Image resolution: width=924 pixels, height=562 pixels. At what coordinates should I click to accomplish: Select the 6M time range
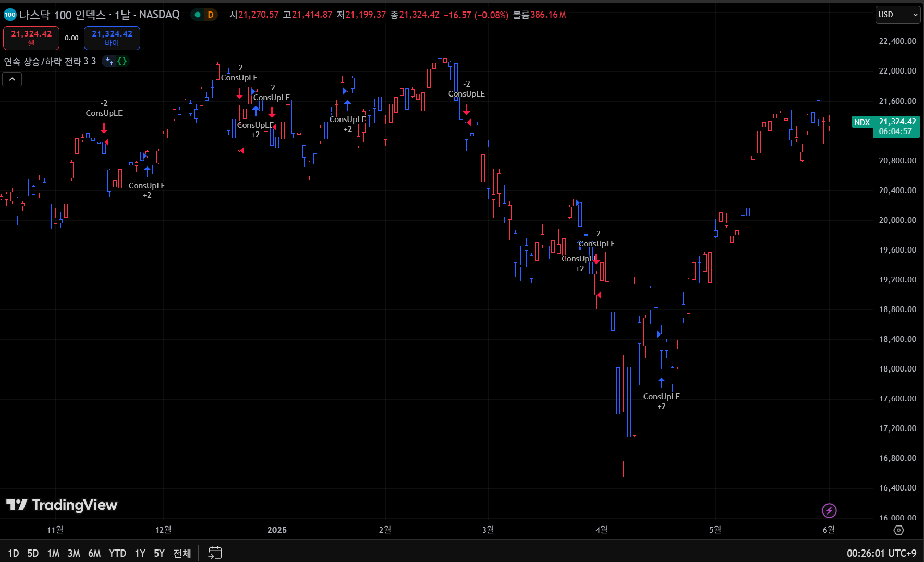[x=94, y=553]
